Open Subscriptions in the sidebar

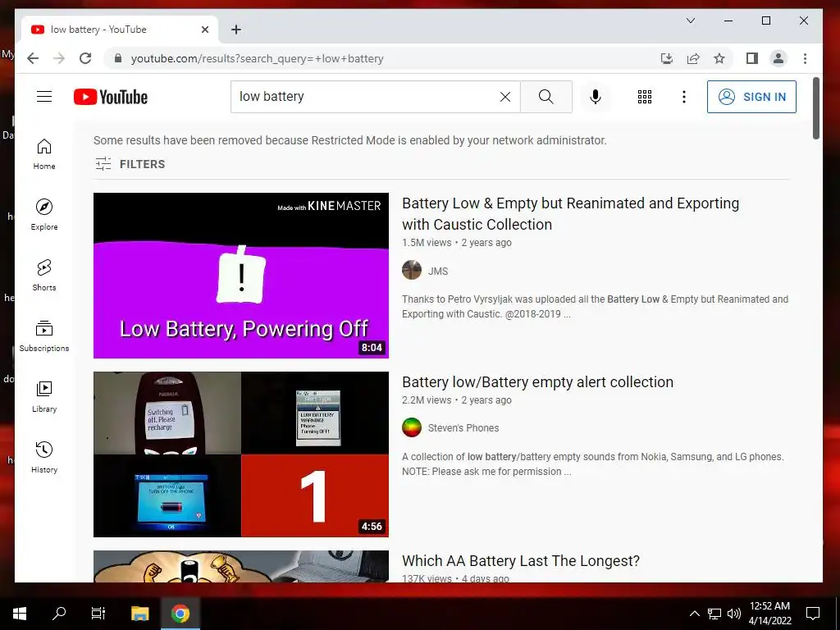[44, 336]
